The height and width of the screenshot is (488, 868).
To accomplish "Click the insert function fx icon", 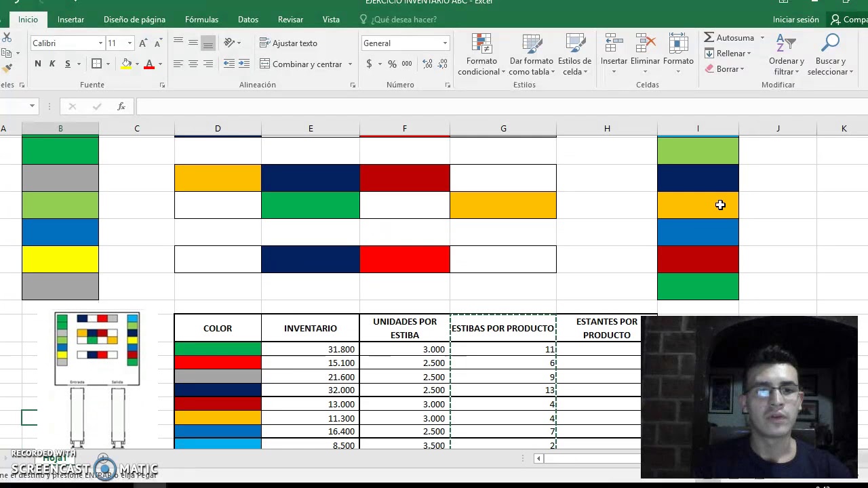I will (x=121, y=106).
